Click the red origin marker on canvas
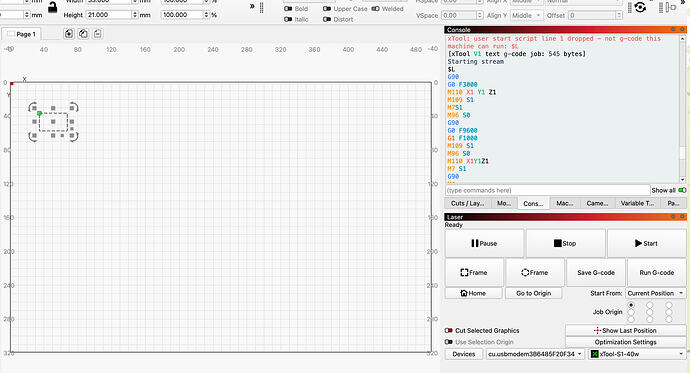This screenshot has height=373, width=690. click(12, 84)
